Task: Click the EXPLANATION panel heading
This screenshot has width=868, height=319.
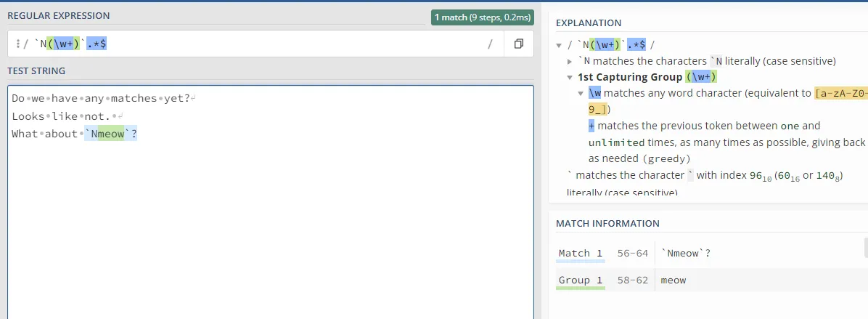Action: tap(589, 23)
